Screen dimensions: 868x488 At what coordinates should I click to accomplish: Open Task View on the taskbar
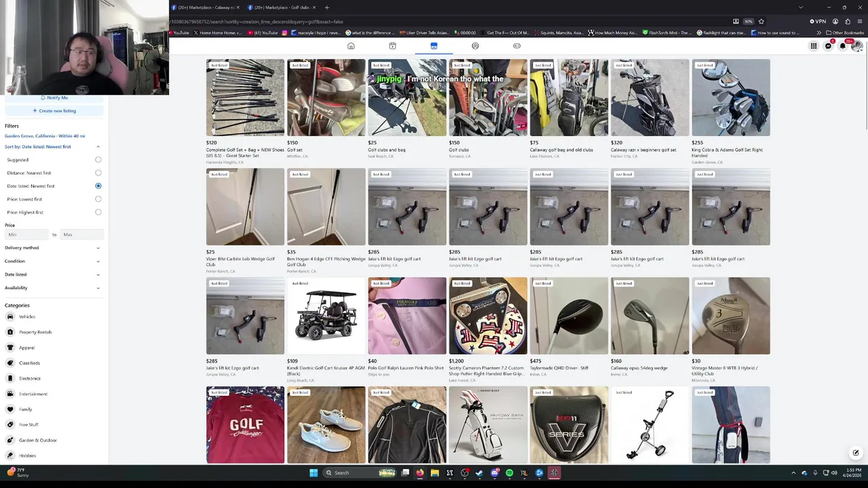pyautogui.click(x=405, y=473)
